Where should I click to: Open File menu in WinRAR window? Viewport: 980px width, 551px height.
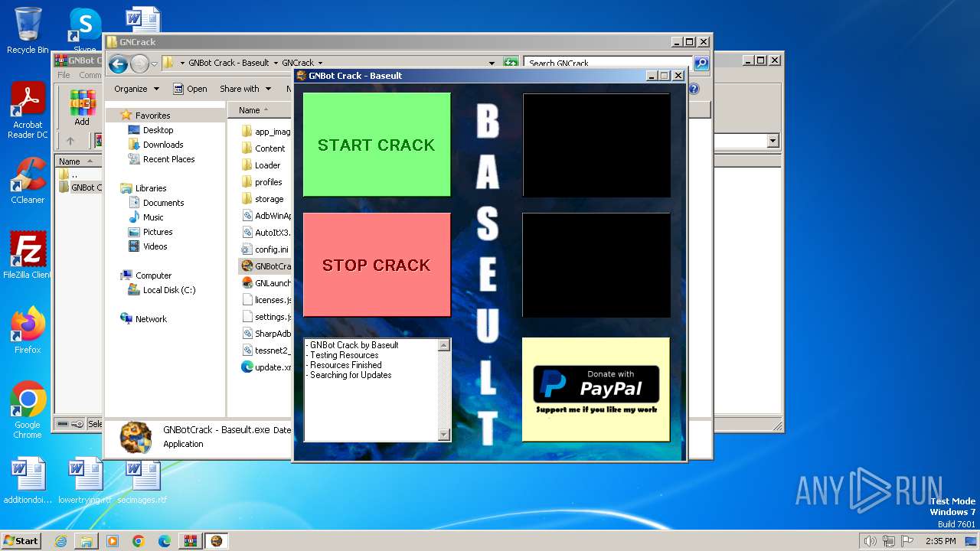click(64, 75)
